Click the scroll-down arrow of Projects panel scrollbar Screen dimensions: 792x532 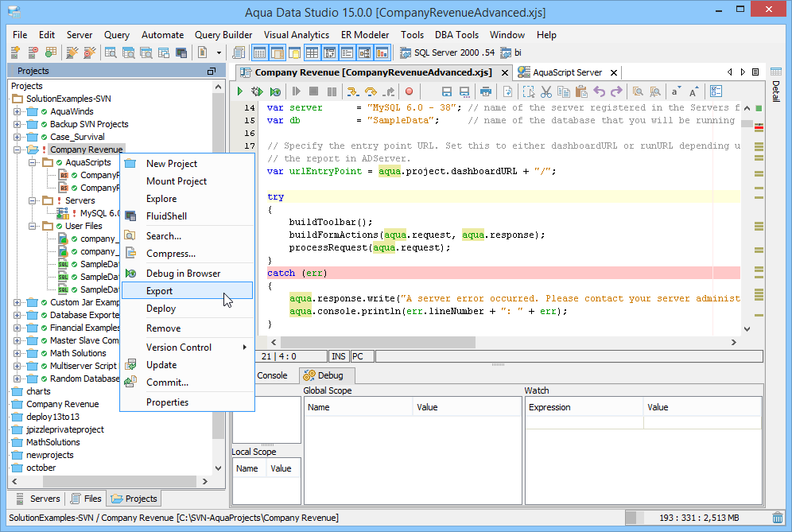(218, 468)
